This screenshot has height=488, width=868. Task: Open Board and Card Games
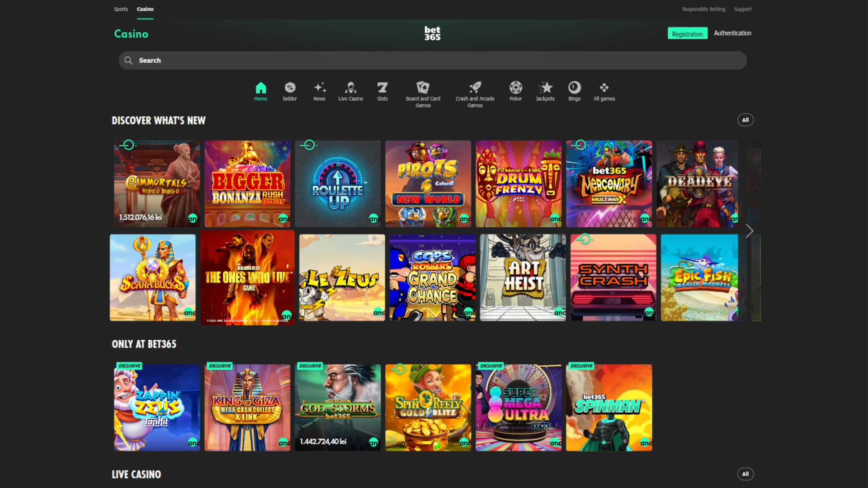click(423, 91)
